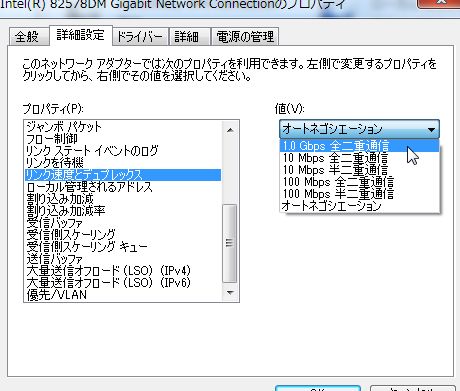Select ジャンボ パケット property
Viewport: 460px width, 391px height.
[123, 127]
